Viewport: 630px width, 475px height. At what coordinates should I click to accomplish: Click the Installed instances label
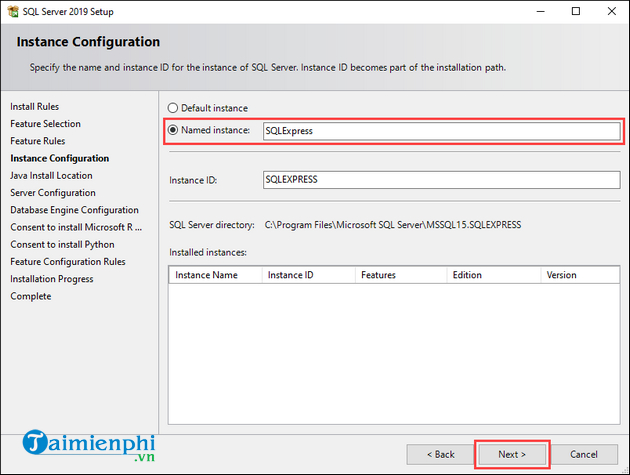click(x=208, y=252)
